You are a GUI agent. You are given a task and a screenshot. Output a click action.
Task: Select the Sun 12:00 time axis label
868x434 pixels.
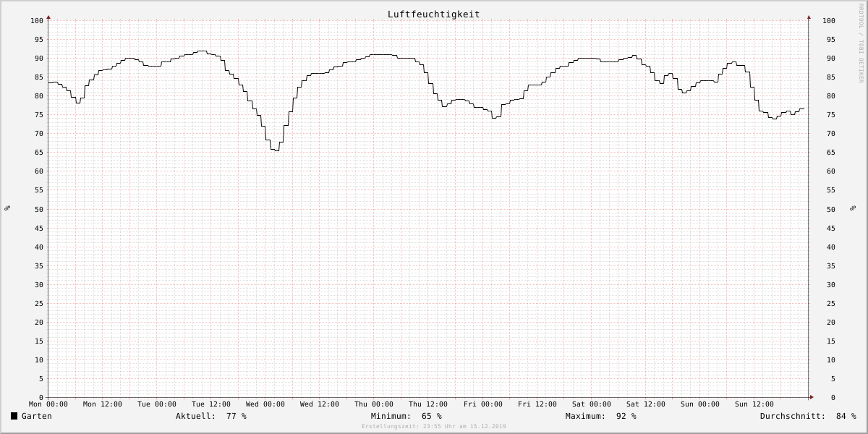pos(754,404)
